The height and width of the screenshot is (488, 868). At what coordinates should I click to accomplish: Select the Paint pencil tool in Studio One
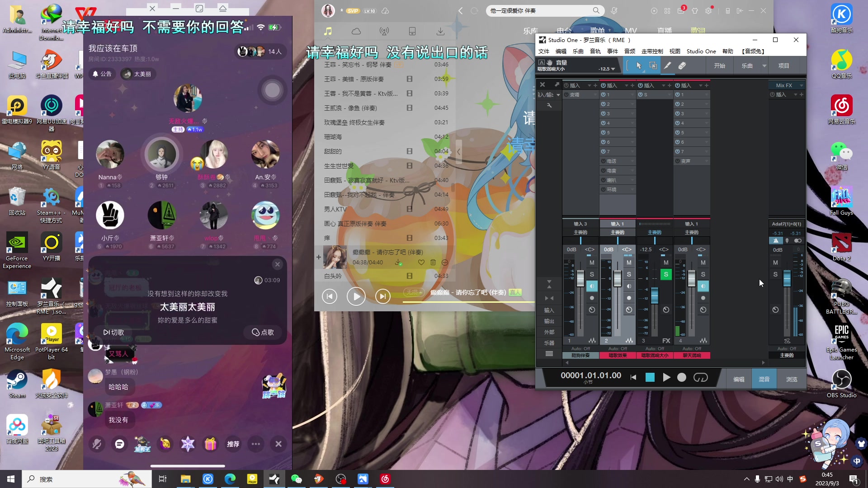[667, 66]
